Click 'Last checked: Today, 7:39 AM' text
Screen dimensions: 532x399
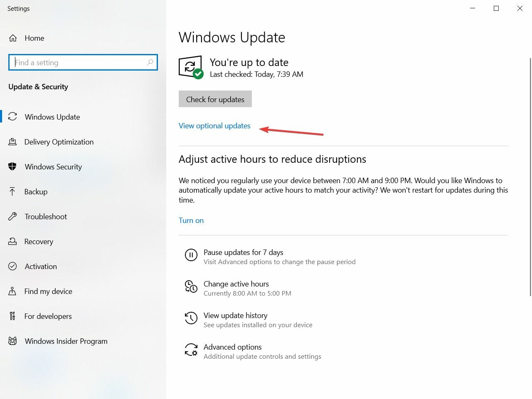(256, 74)
